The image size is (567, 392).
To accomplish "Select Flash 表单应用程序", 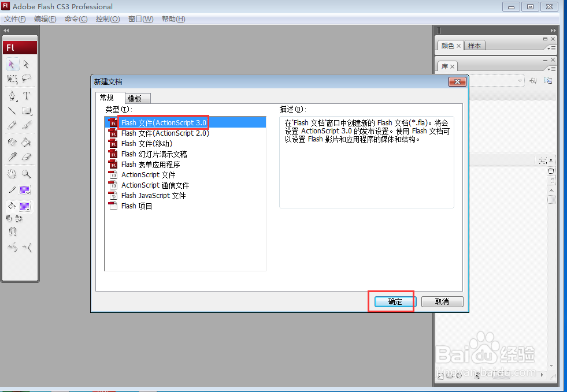I will pos(185,165).
